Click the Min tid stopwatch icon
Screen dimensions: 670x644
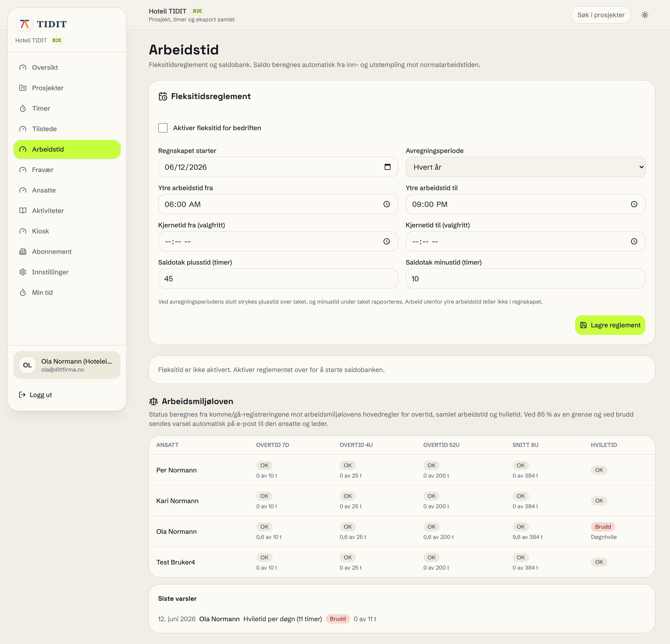[x=23, y=292]
